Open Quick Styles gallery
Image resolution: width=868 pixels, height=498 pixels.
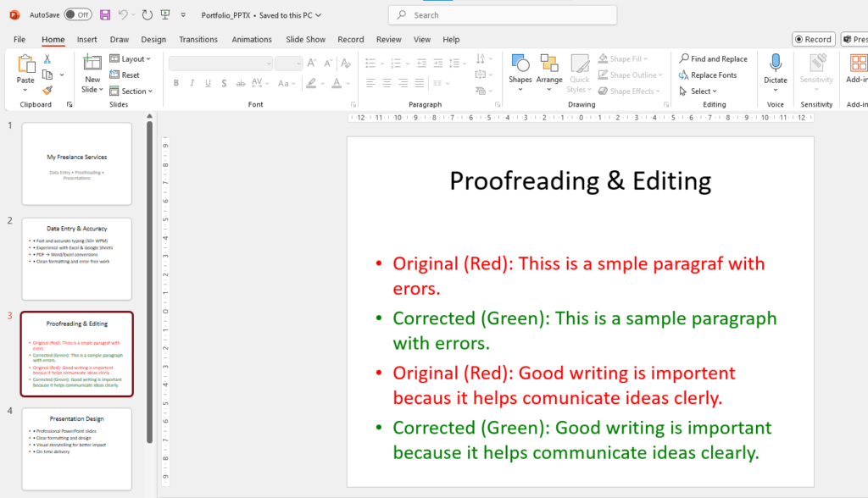[x=580, y=73]
